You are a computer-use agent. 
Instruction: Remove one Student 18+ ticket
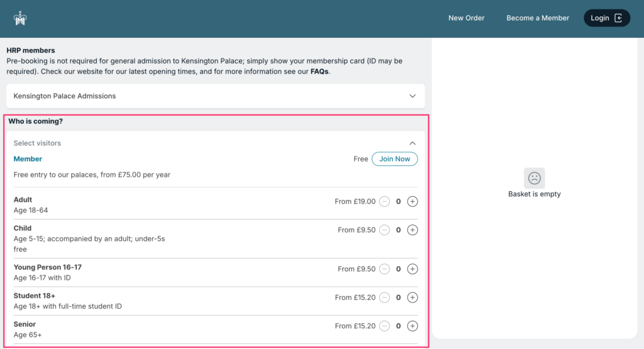point(384,297)
